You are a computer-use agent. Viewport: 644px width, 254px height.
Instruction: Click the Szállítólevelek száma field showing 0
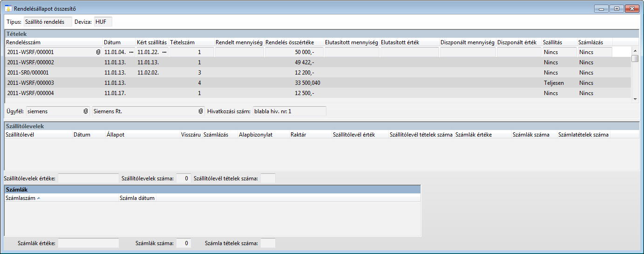coord(183,178)
